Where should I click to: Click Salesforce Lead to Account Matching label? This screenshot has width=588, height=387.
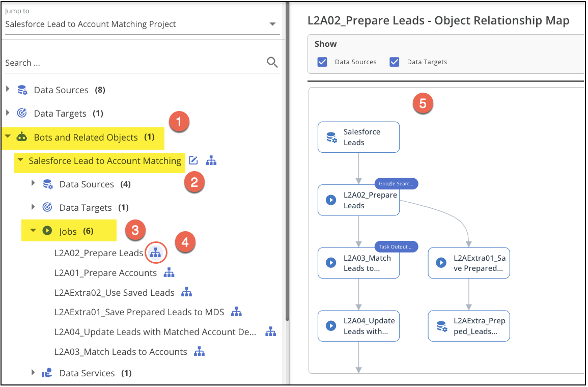[x=105, y=161]
